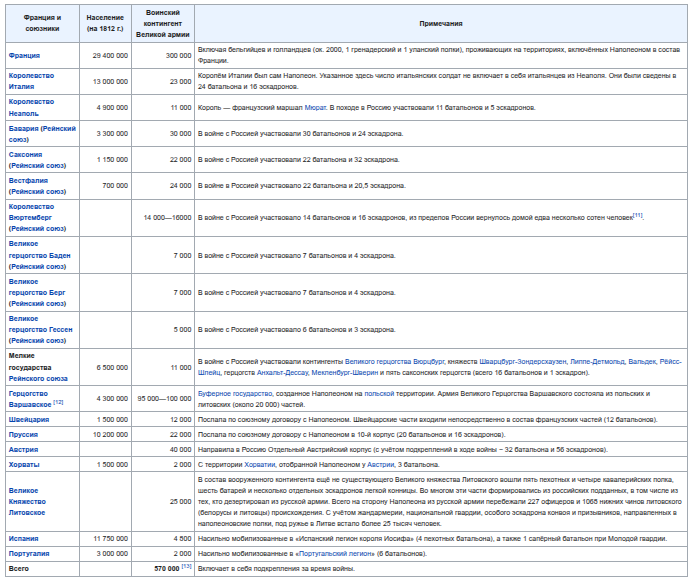
Task: Open the Королевство Неаполь link
Action: (x=31, y=107)
